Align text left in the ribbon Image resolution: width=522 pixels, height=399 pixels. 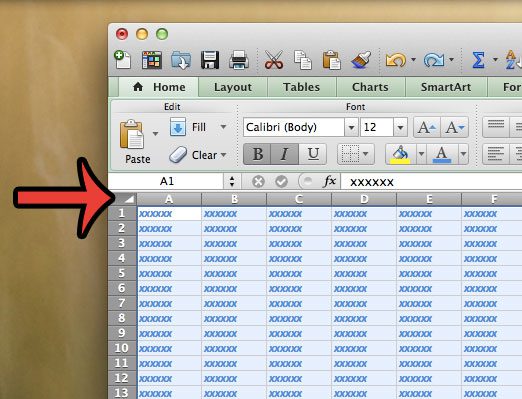point(496,154)
